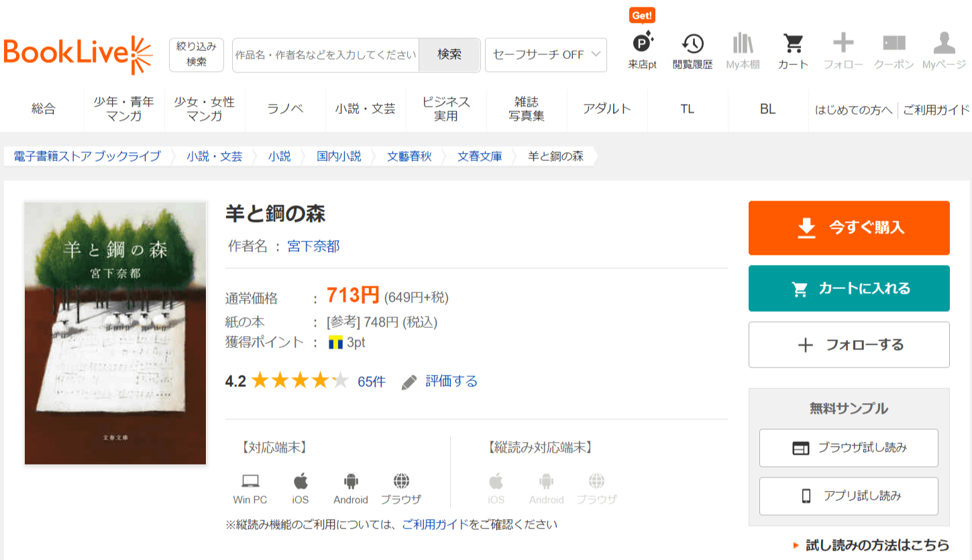Click the 来店pt points icon
This screenshot has height=560, width=972.
pos(642,44)
